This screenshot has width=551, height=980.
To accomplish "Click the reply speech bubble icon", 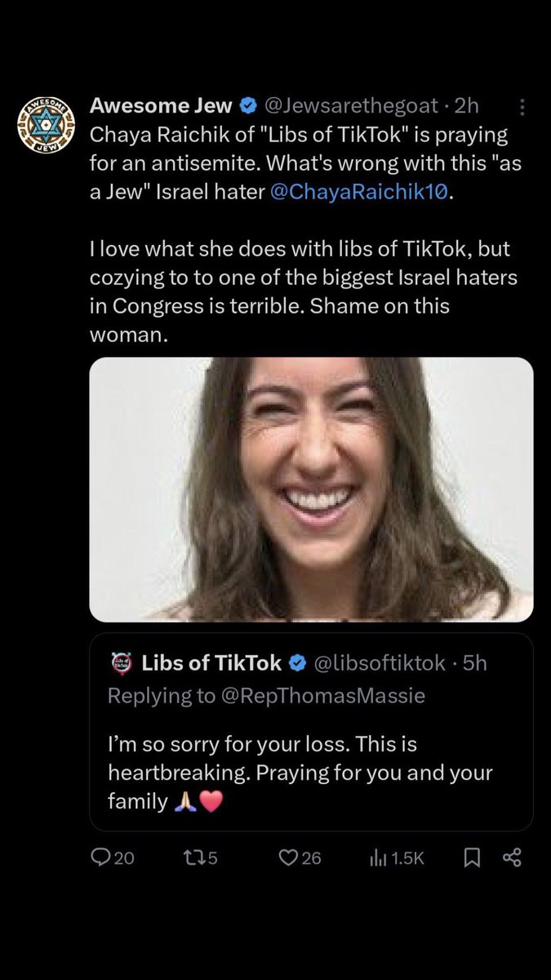I will click(101, 857).
